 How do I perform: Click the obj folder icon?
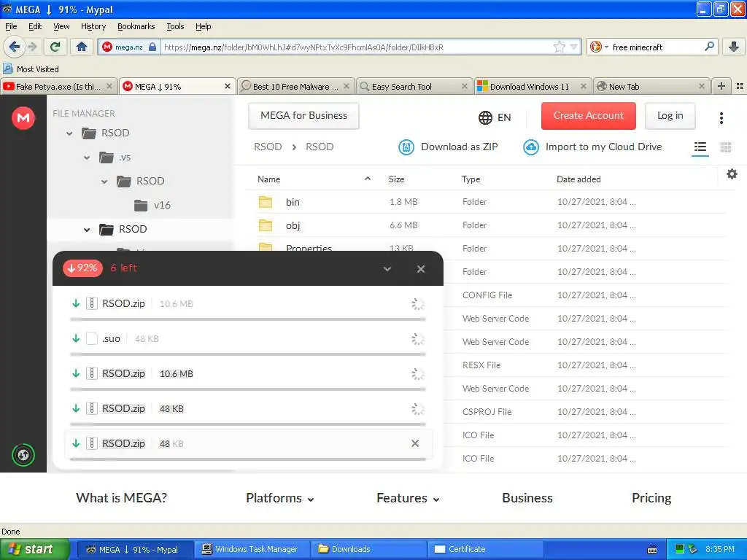pyautogui.click(x=266, y=225)
